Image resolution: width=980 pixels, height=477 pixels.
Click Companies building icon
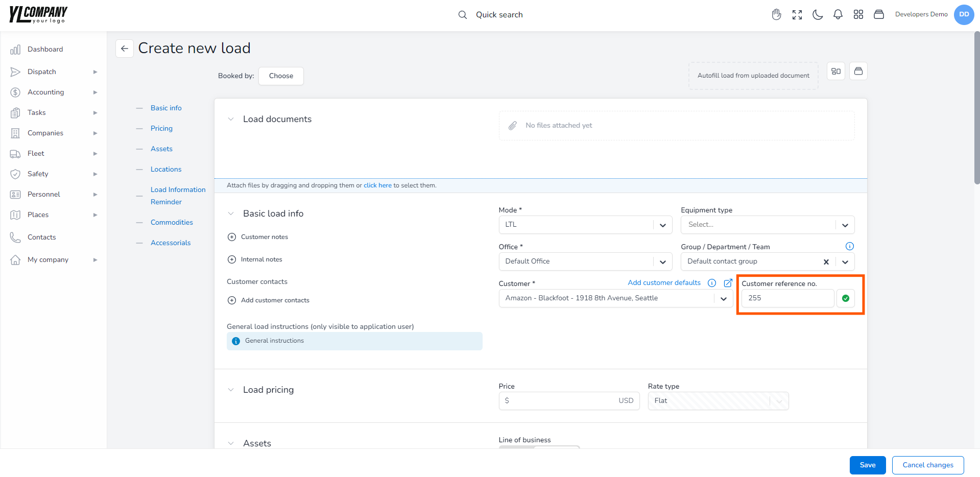pos(15,133)
